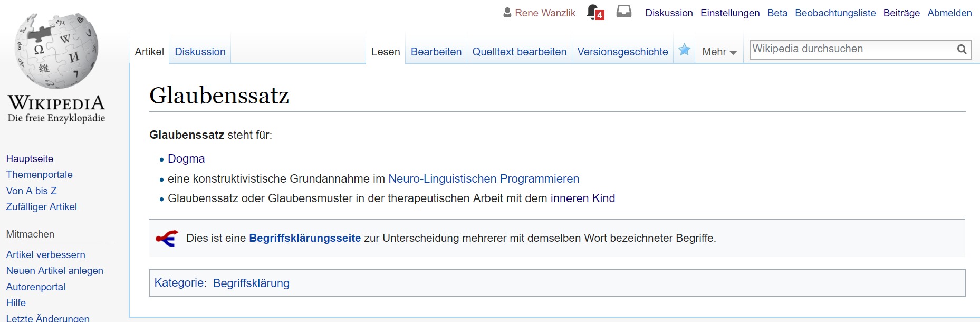Switch to the Diskussion tab of the article
The height and width of the screenshot is (322, 980).
point(200,52)
